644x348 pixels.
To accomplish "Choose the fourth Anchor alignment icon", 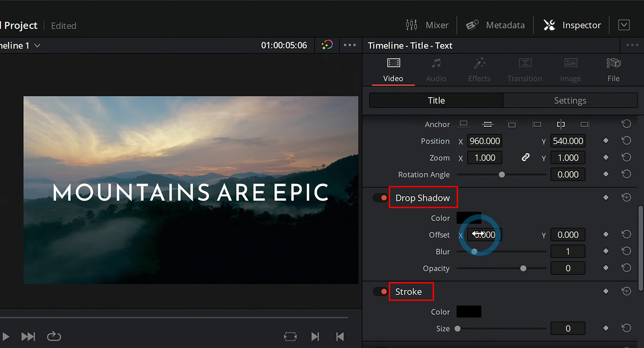I will tap(537, 124).
